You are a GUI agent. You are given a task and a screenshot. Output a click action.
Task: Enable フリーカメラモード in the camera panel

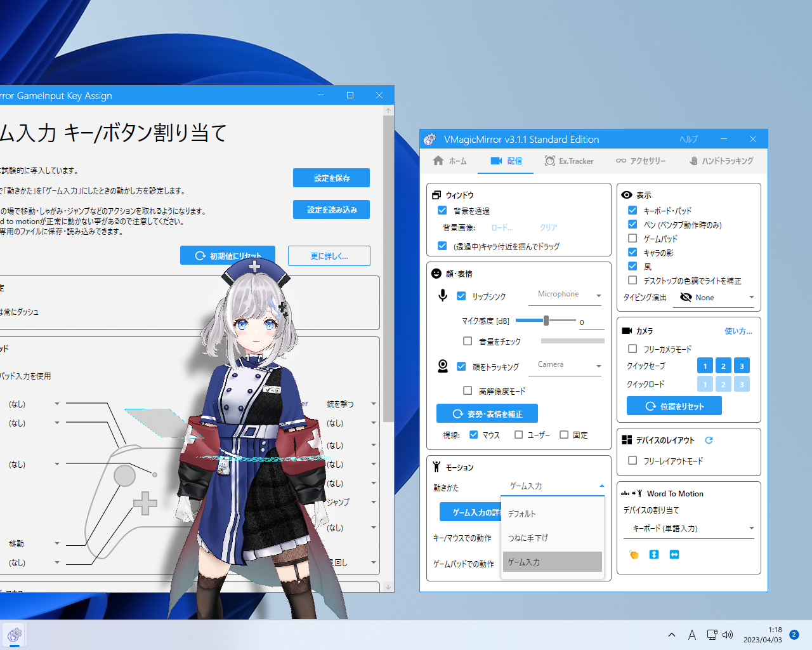(x=632, y=348)
